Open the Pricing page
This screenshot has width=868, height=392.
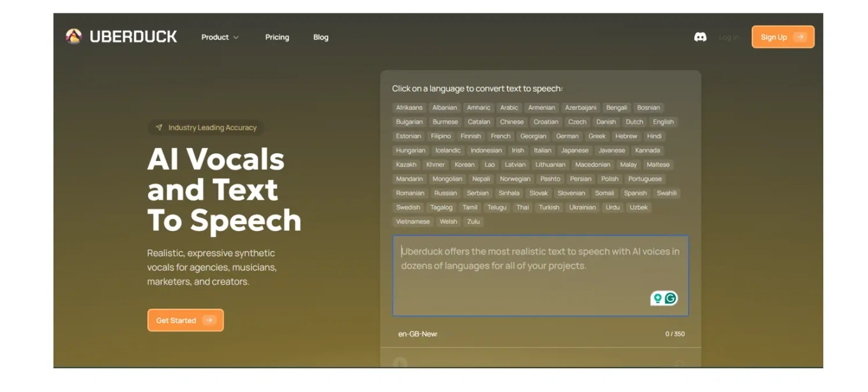277,37
